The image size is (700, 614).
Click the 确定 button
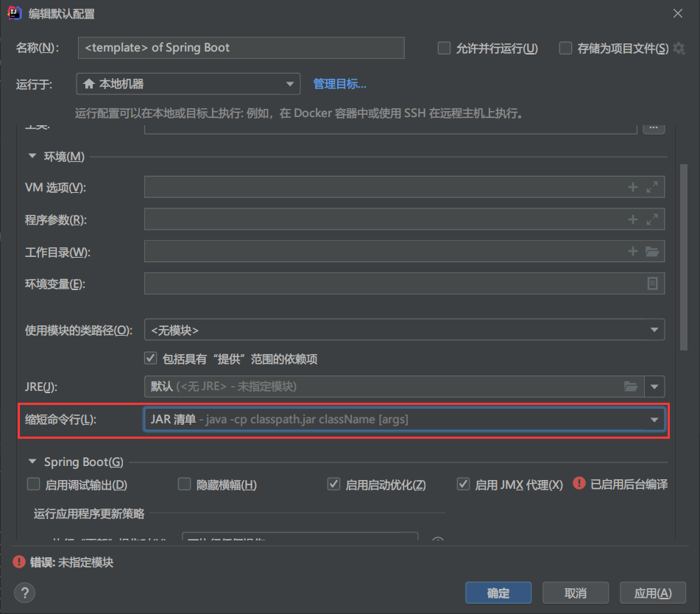click(x=498, y=593)
